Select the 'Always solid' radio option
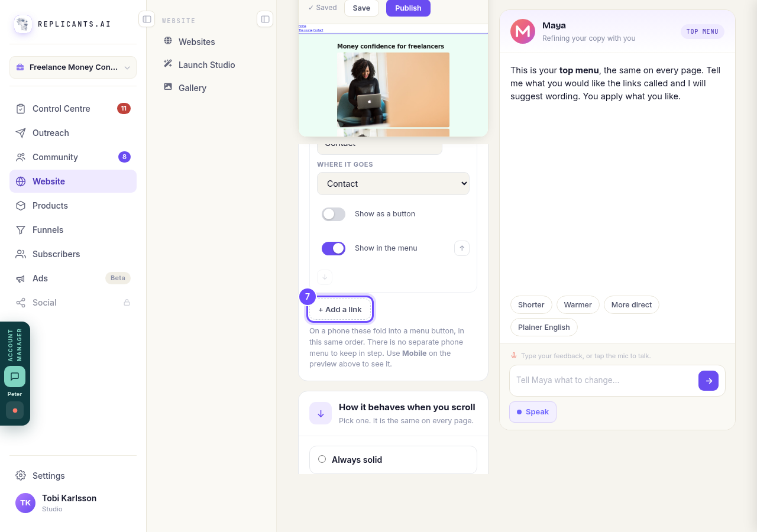 click(322, 459)
